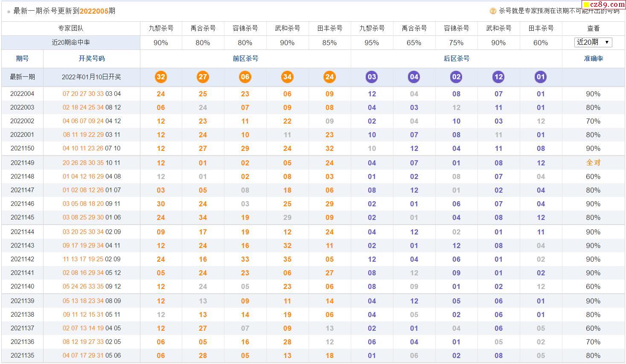Select issue number 2021143
The height and width of the screenshot is (364, 626).
click(x=22, y=246)
